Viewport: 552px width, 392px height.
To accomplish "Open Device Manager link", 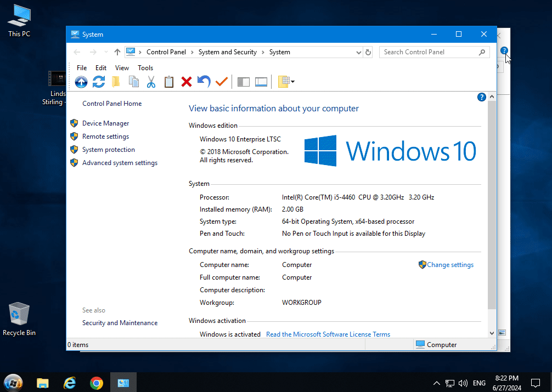I will [x=105, y=123].
